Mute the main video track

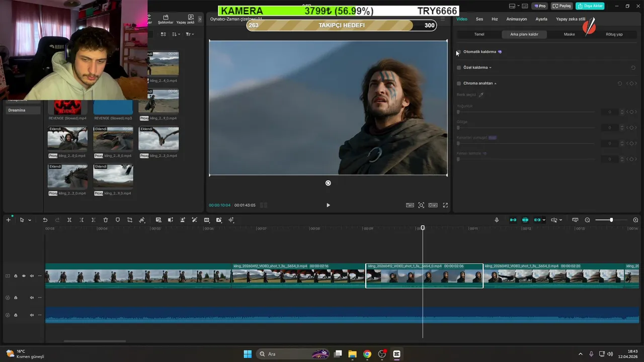(x=32, y=276)
